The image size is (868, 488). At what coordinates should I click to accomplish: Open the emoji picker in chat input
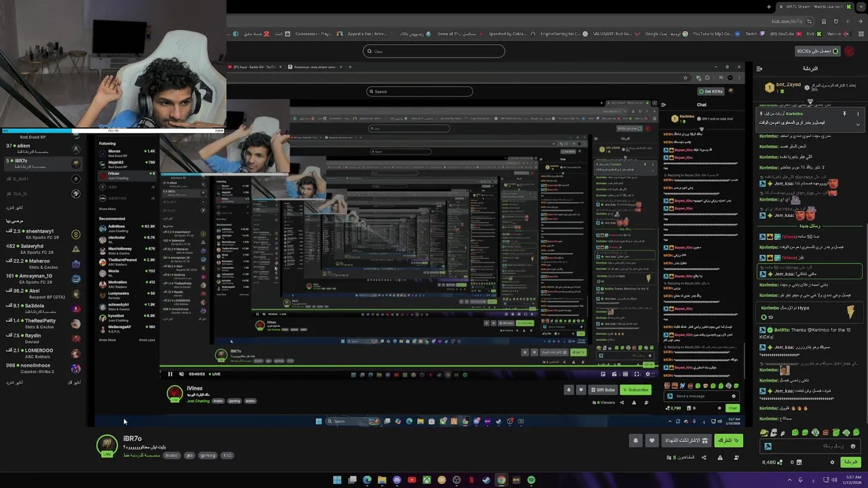point(853,446)
